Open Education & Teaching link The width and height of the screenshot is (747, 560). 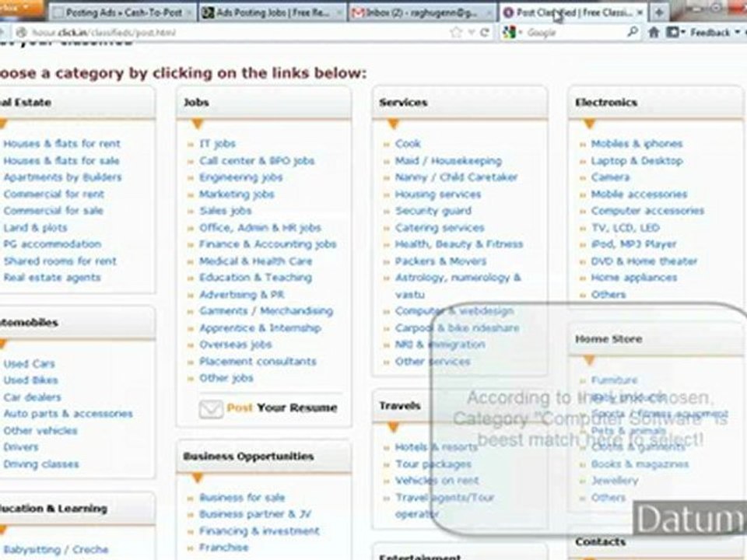(x=255, y=278)
